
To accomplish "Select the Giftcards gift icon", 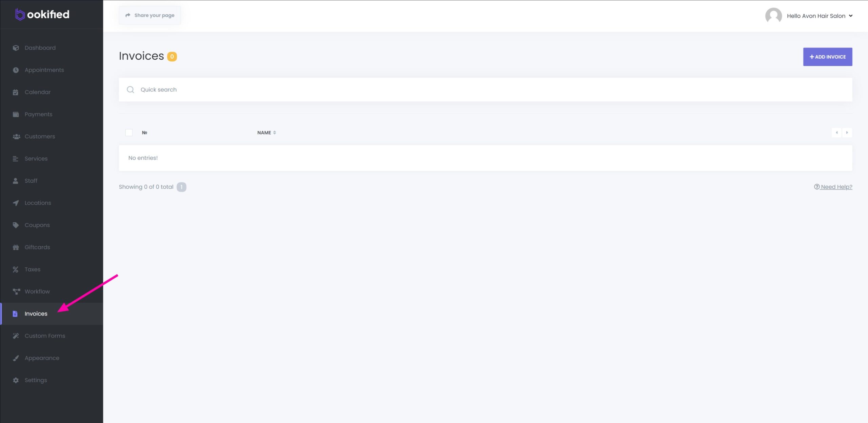I will tap(16, 247).
